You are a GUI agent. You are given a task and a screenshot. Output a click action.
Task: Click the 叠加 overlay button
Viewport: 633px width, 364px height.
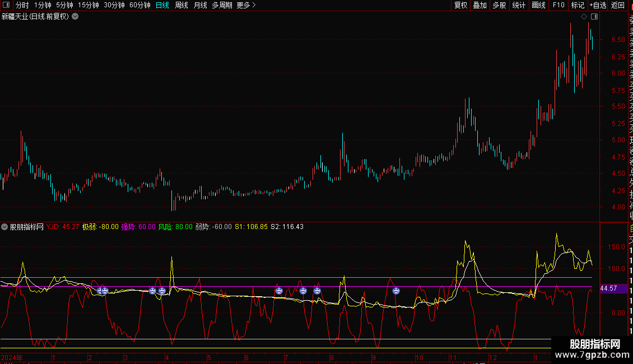[x=480, y=5]
